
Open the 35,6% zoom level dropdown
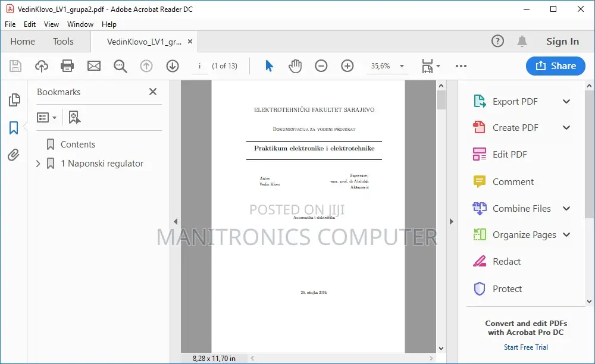pyautogui.click(x=402, y=66)
